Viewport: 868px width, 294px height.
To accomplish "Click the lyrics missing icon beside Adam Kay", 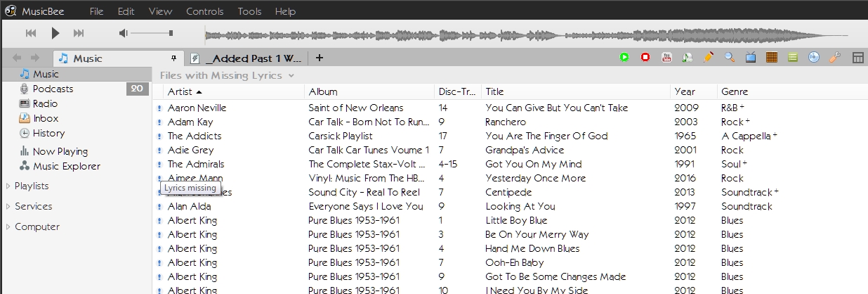I will tap(159, 122).
